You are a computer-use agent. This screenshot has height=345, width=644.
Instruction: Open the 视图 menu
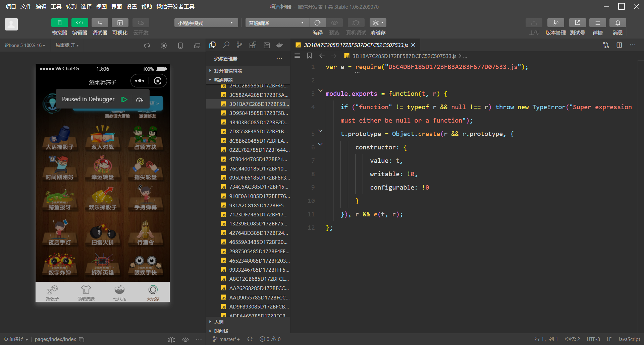click(x=101, y=7)
